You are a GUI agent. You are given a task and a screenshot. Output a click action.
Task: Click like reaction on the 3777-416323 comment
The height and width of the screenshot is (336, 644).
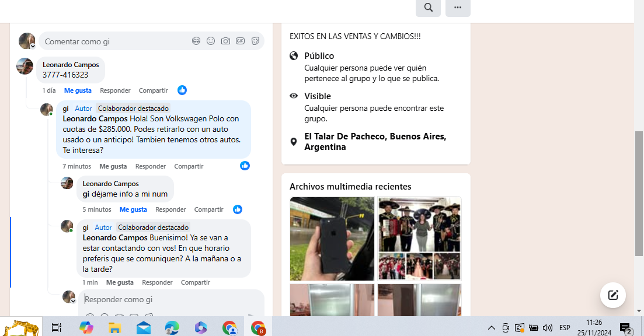tap(182, 90)
